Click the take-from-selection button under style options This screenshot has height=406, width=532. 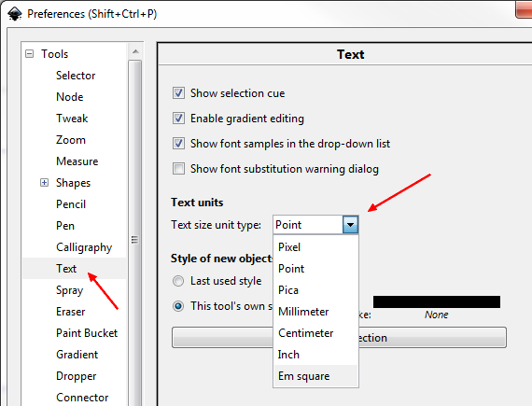(339, 338)
